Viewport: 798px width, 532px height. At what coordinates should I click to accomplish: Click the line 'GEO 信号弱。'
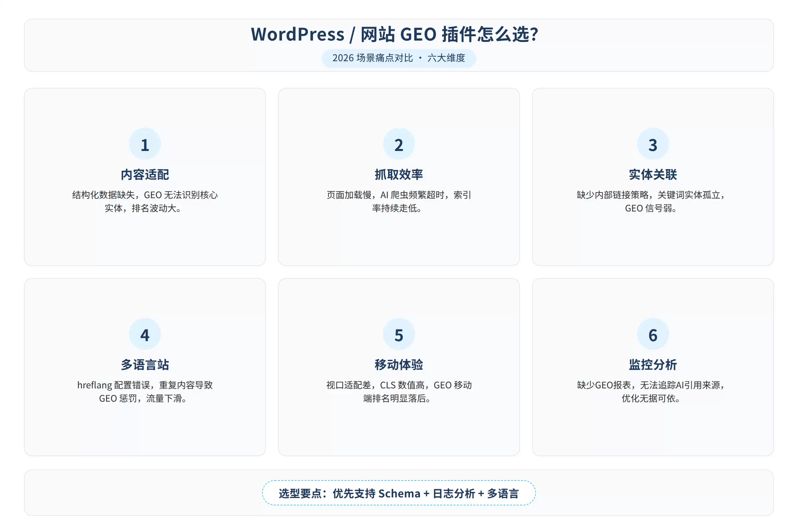[651, 208]
